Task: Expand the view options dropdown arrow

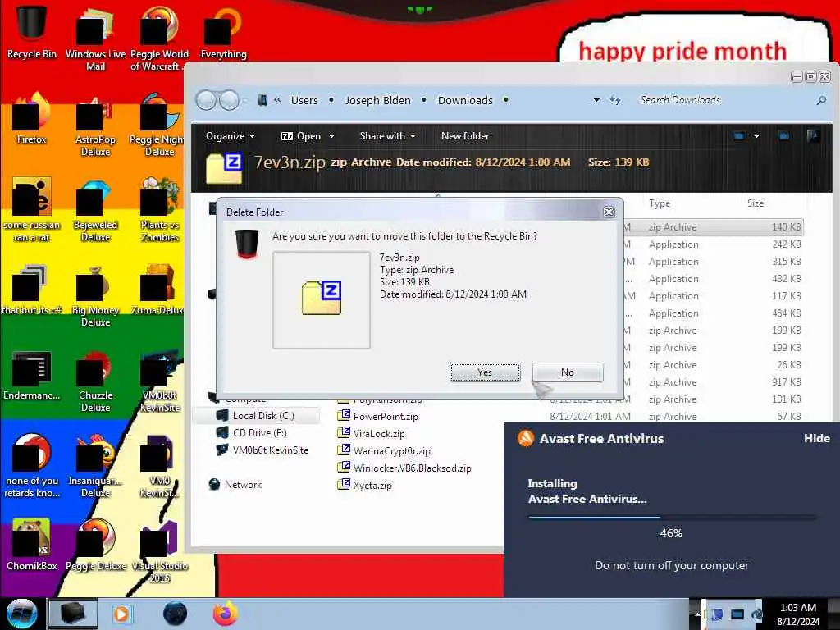Action: coord(756,136)
